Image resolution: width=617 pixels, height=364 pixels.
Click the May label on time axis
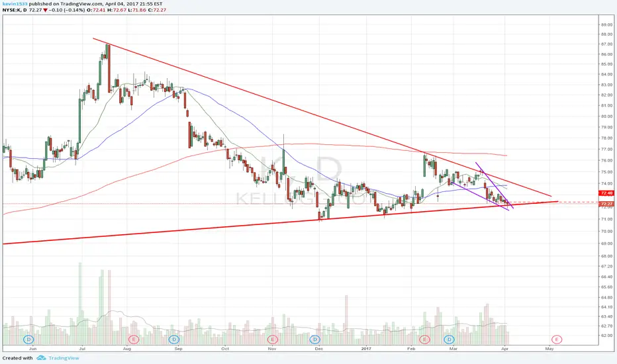[x=549, y=349]
